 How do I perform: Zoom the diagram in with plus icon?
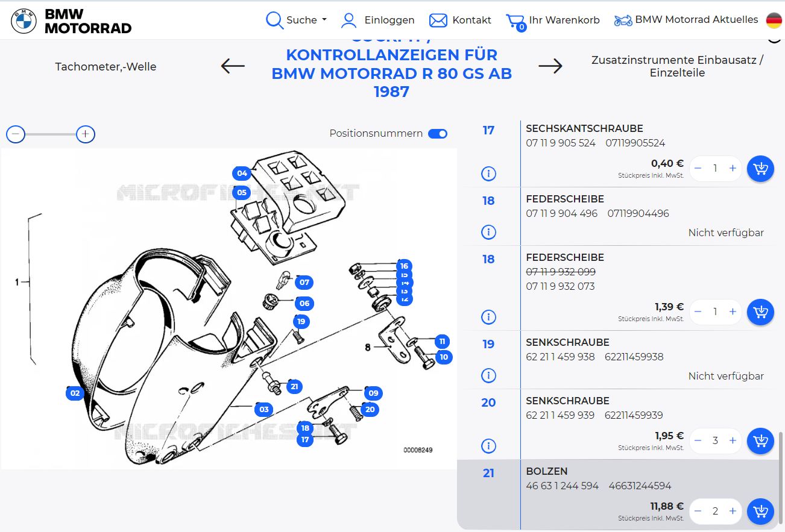[86, 134]
